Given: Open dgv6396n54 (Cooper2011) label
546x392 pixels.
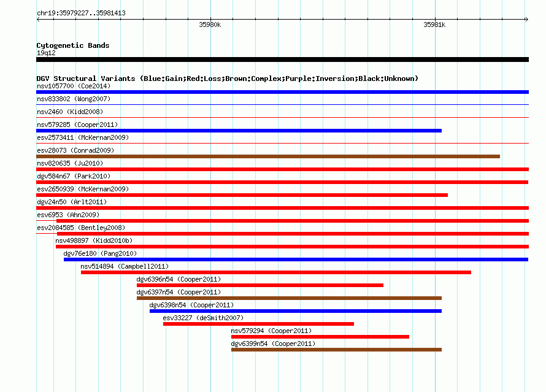Looking at the screenshot, I should point(179,279).
